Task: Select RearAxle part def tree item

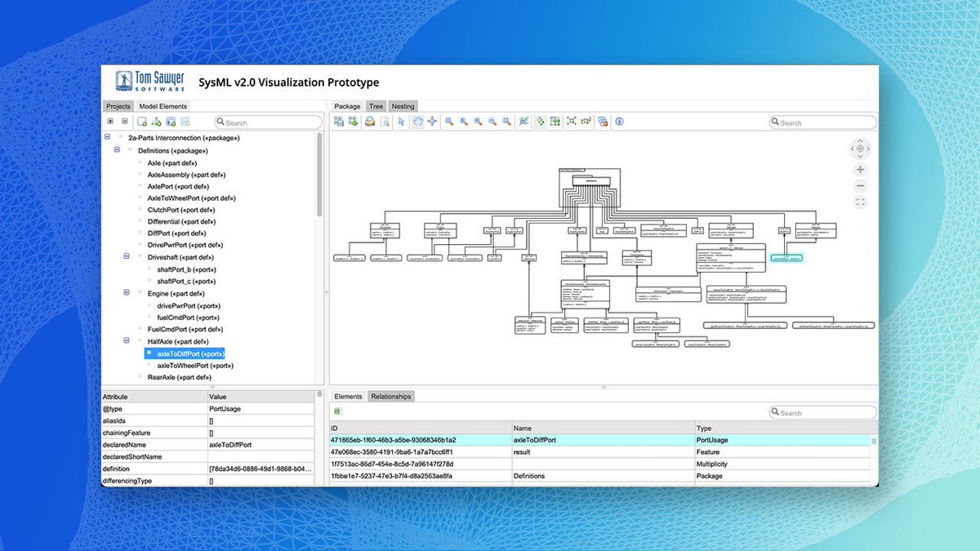Action: [x=179, y=377]
